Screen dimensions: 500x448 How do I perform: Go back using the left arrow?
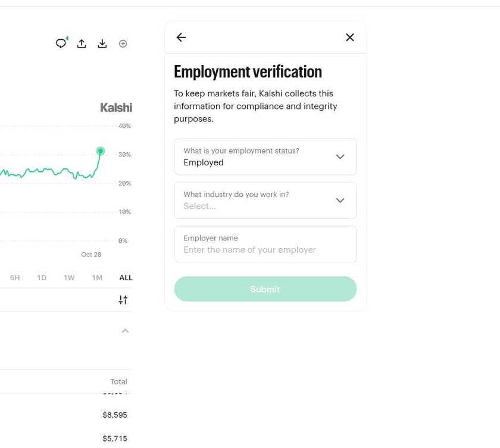pyautogui.click(x=181, y=37)
